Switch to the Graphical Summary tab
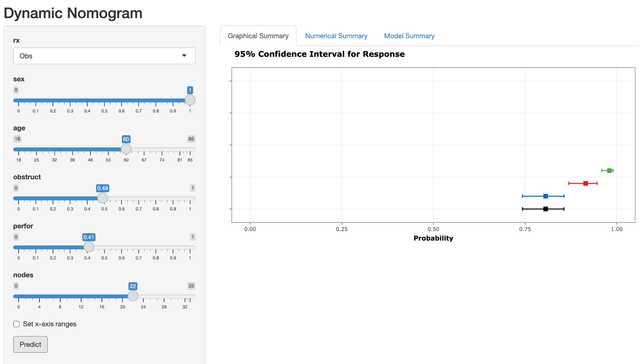The height and width of the screenshot is (364, 641). [258, 36]
